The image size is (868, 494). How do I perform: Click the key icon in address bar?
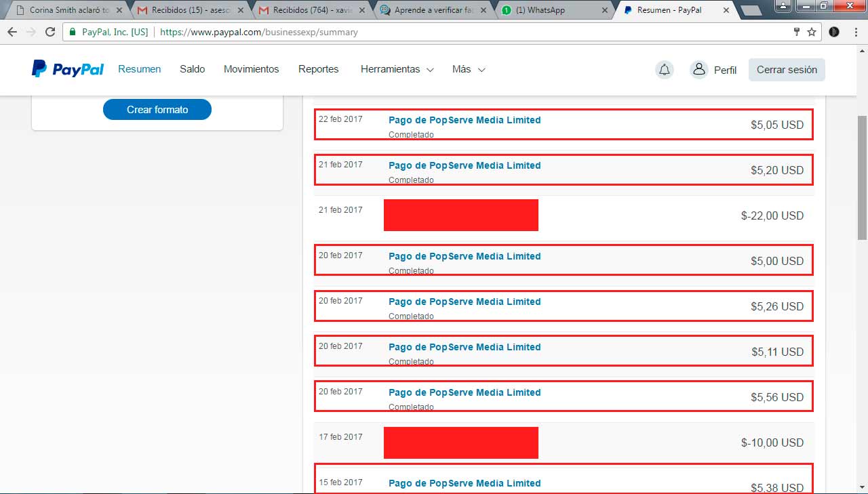tap(797, 32)
